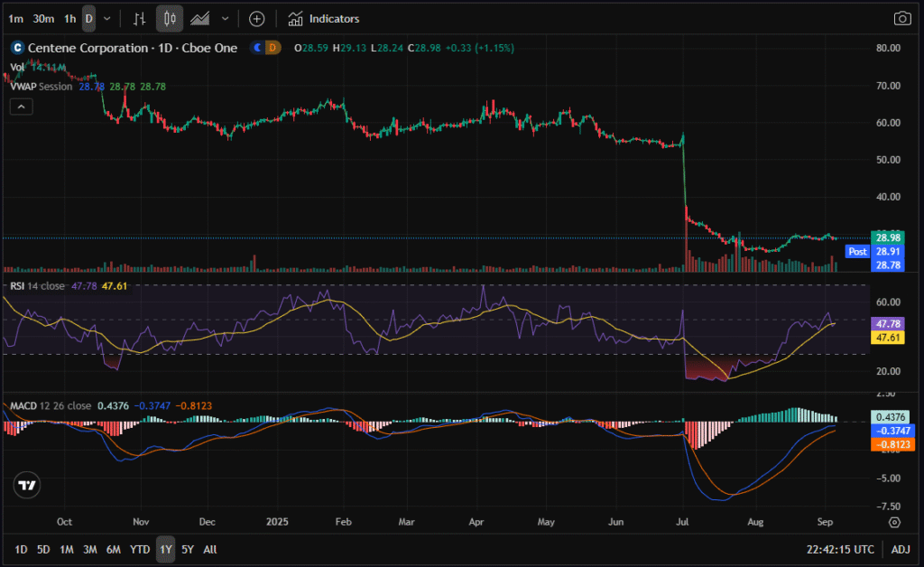Open the TradingView logo in chart corner
924x567 pixels.
click(28, 485)
